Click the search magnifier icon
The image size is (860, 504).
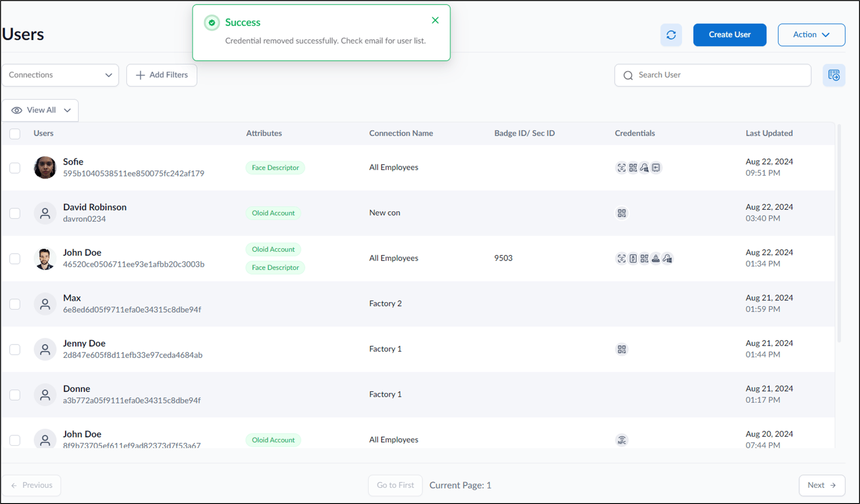tap(628, 75)
